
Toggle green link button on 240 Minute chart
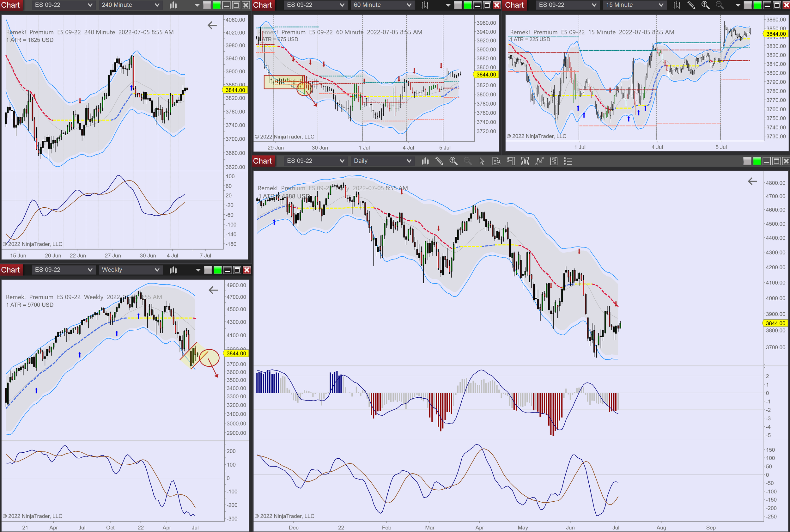click(216, 5)
